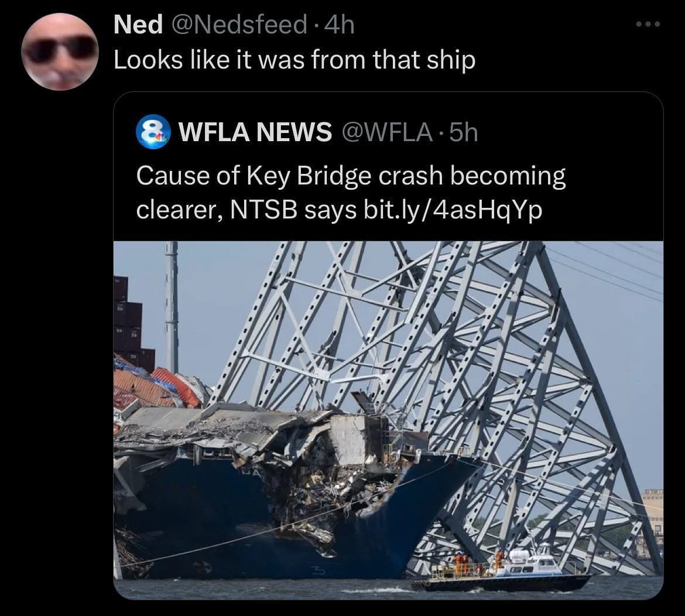The width and height of the screenshot is (685, 616).
Task: Visit the @Nedsfeed handle profile
Action: (240, 25)
